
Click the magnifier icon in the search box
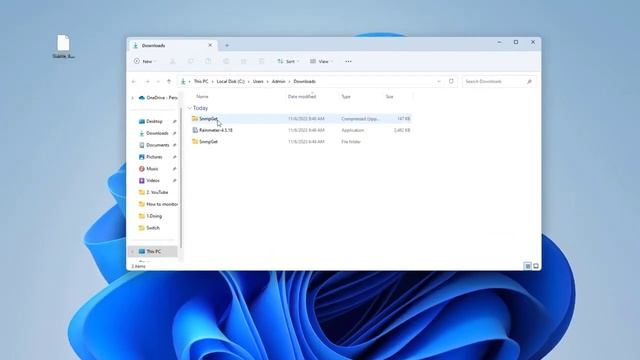[x=529, y=82]
